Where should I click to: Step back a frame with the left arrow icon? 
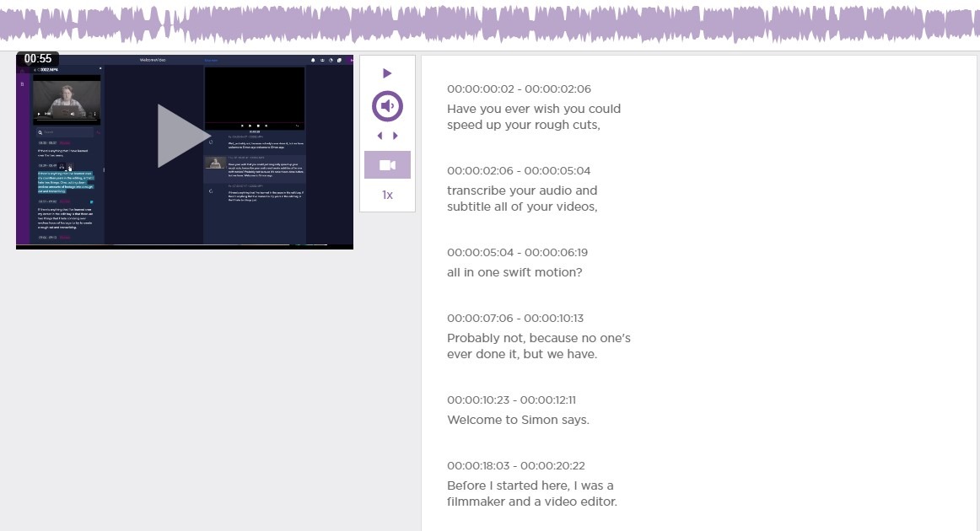coord(379,135)
